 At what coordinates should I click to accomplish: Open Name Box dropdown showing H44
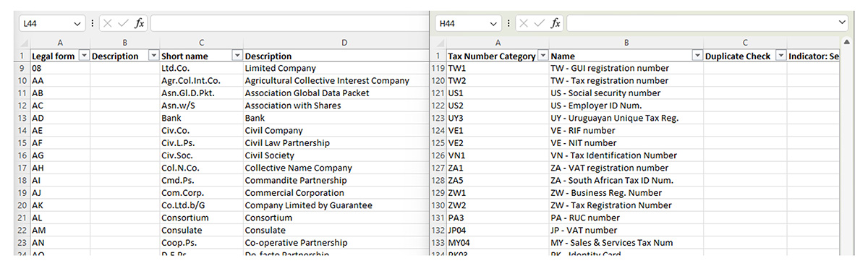494,23
